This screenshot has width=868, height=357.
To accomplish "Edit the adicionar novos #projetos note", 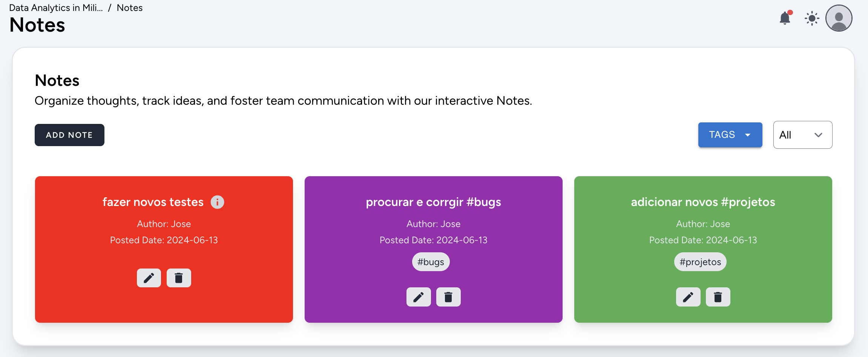I will tap(688, 297).
